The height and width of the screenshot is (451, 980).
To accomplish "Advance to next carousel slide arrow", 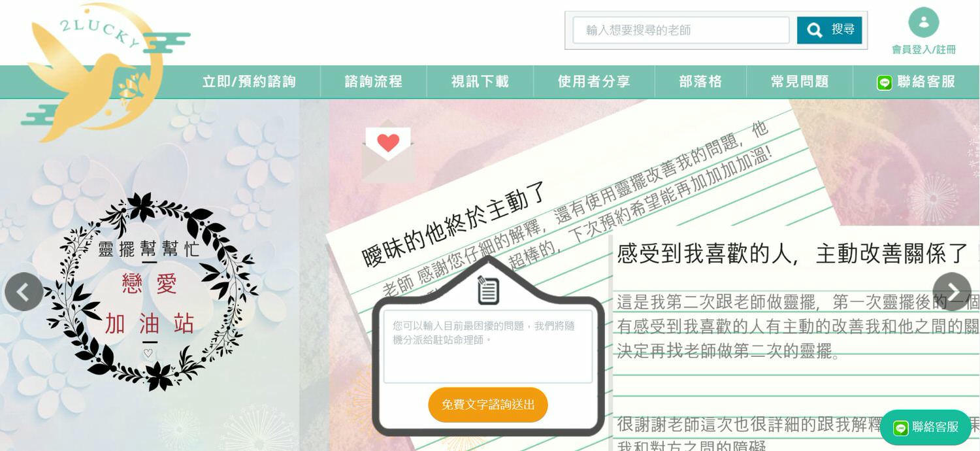I will 952,292.
